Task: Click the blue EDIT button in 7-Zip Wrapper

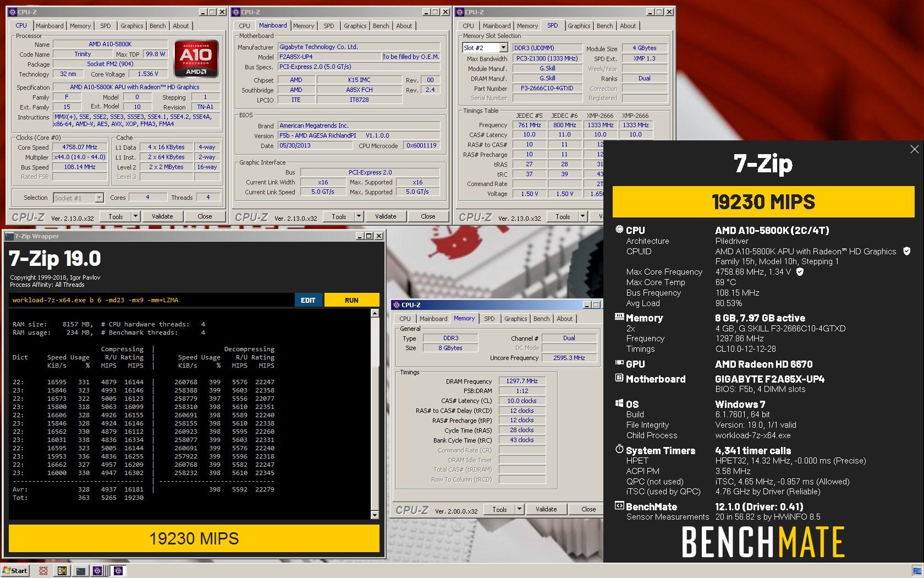Action: pos(308,300)
